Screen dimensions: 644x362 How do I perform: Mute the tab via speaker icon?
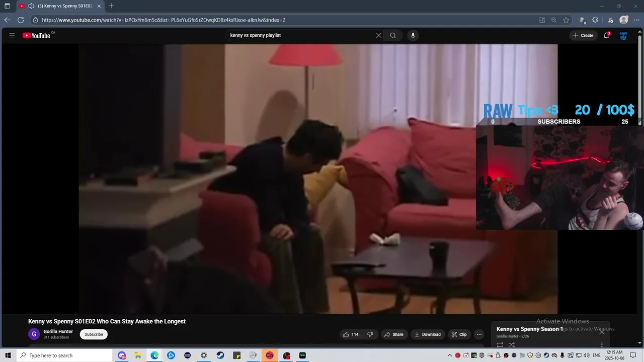coord(31,6)
